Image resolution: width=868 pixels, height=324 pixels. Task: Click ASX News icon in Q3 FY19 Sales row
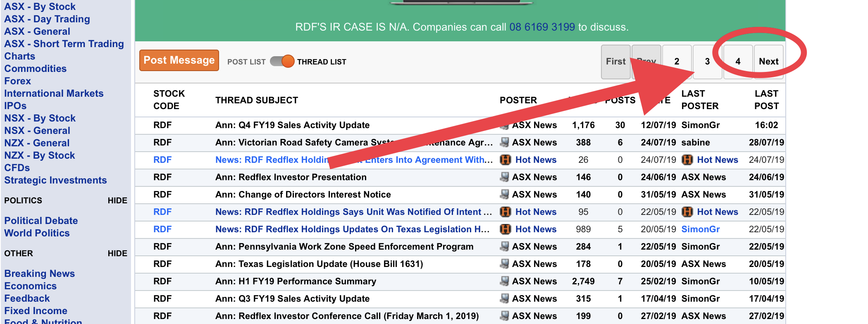click(504, 299)
